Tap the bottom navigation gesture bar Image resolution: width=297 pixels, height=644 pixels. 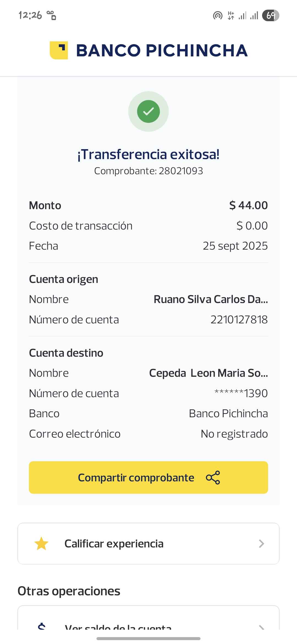coord(148,638)
